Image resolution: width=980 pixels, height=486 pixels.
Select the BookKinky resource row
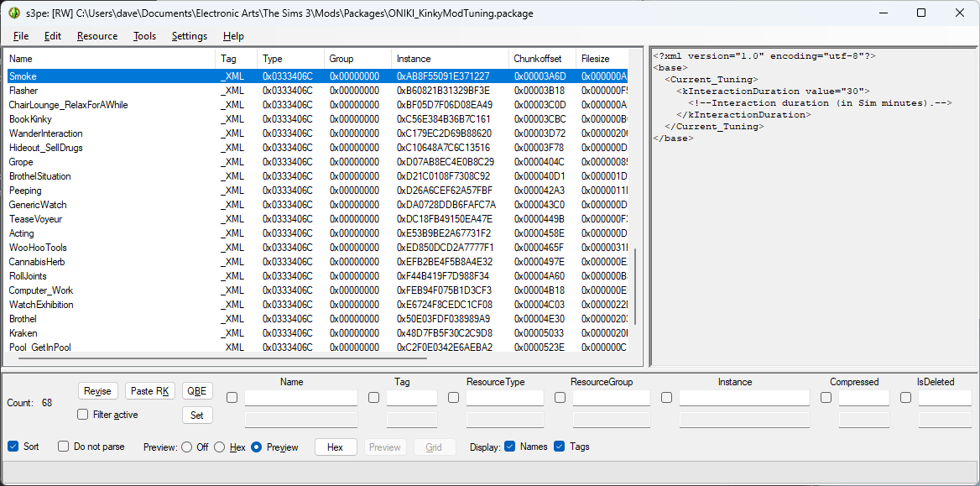(x=317, y=119)
